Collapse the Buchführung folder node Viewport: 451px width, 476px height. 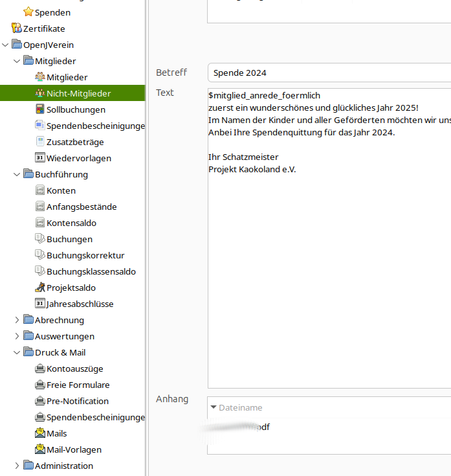point(17,175)
